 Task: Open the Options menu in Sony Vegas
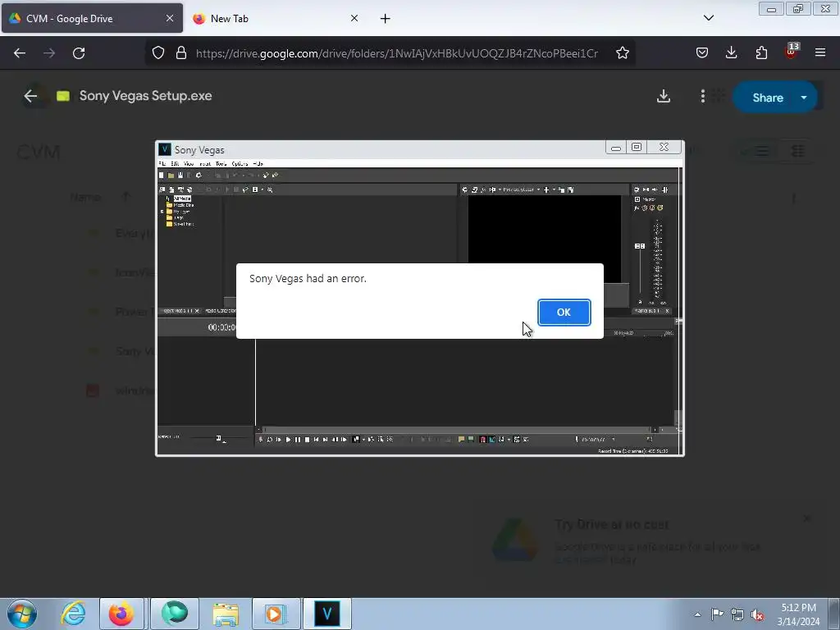[x=240, y=163]
